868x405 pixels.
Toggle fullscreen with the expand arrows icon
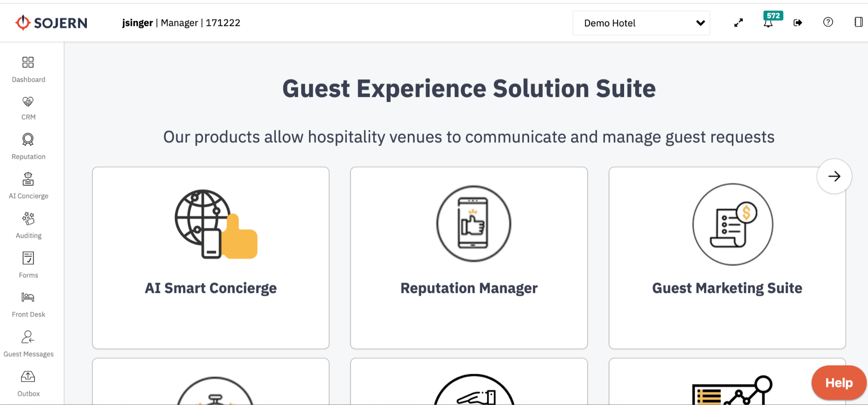[x=739, y=23]
